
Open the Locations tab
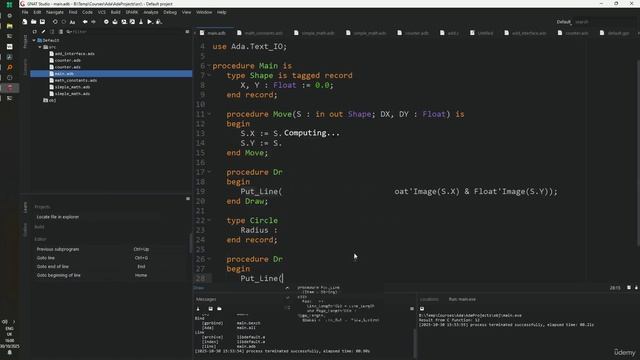tap(429, 299)
